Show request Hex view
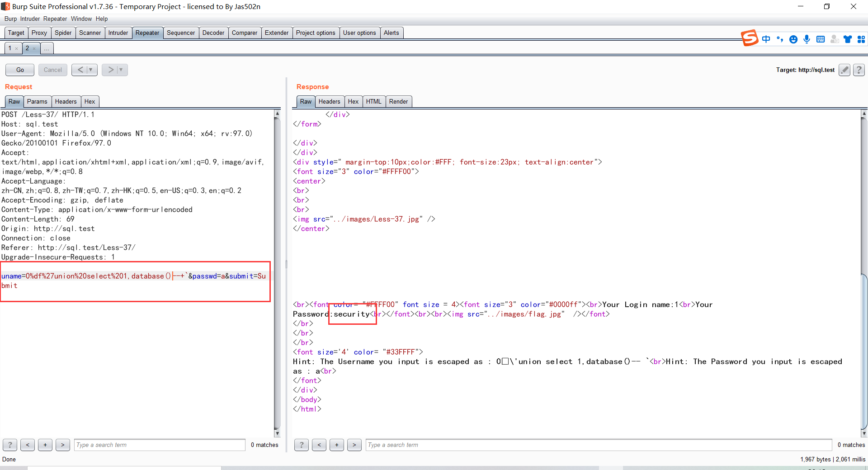Viewport: 868px width, 470px height. (x=90, y=102)
